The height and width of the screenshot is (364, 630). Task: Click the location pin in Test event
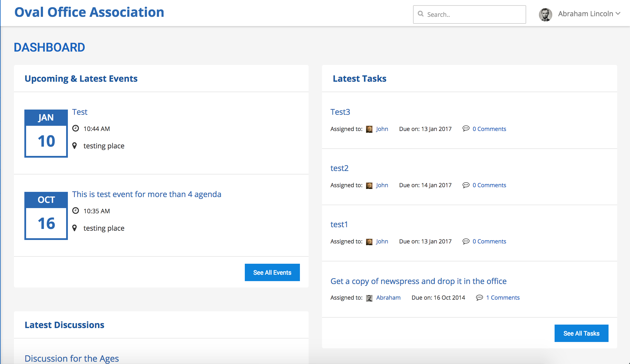coord(75,146)
